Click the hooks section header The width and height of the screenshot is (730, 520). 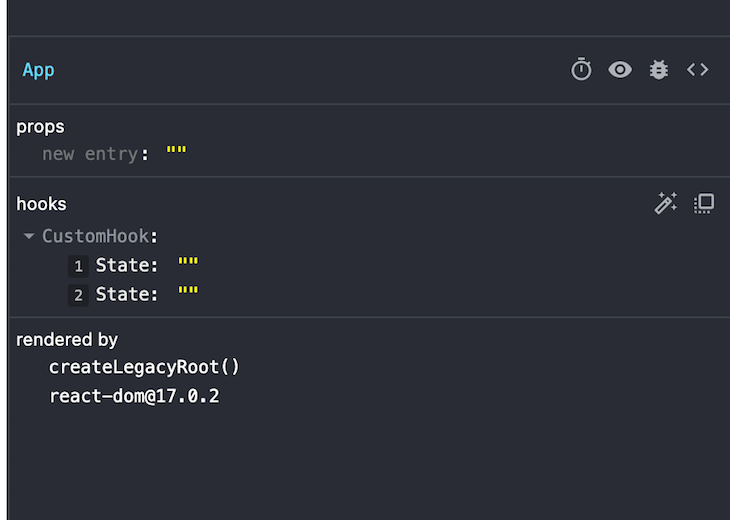(41, 204)
